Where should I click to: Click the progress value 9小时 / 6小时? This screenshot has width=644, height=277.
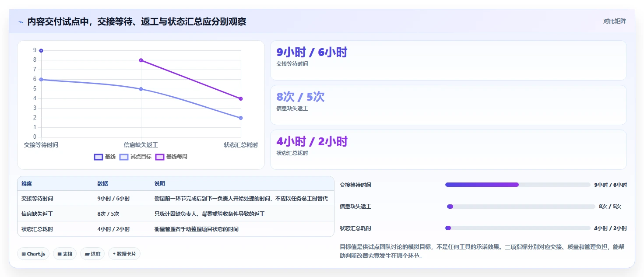(610, 185)
